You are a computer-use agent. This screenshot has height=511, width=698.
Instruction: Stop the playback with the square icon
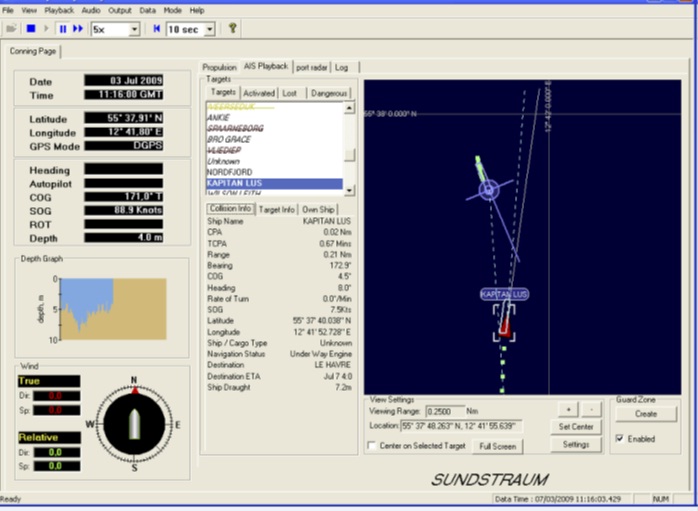click(32, 29)
